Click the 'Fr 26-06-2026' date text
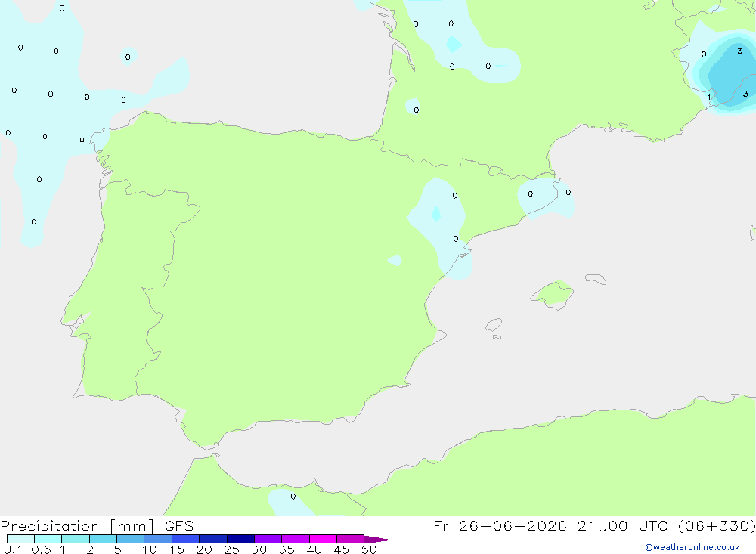 coord(500,525)
